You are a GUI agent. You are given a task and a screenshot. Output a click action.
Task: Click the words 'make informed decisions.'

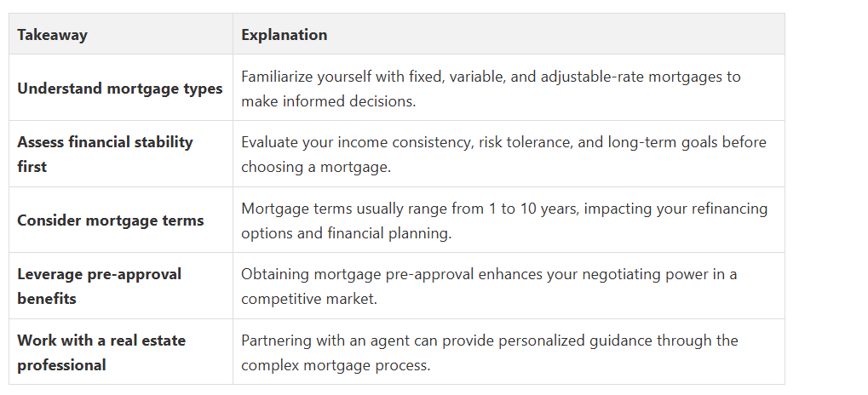point(328,101)
